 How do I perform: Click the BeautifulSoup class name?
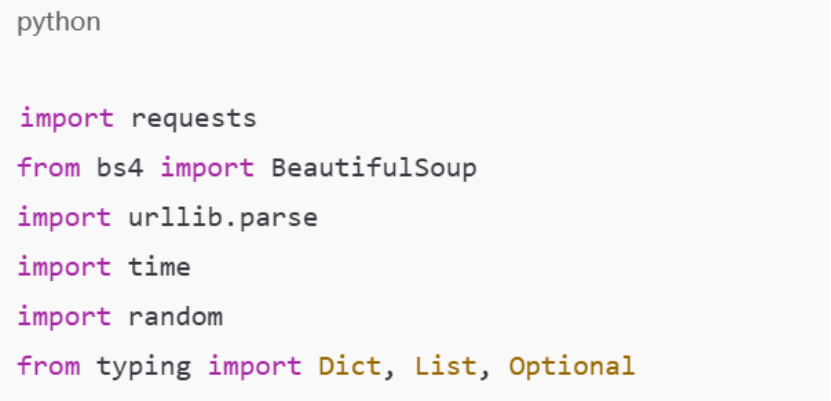pyautogui.click(x=374, y=167)
